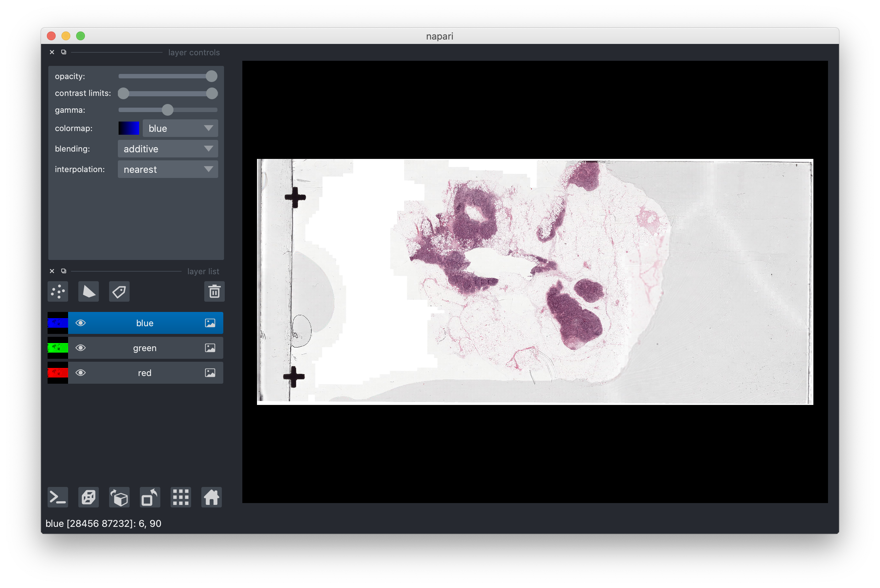Click the tissue slide image in canvas
Viewport: 880px width, 588px height.
(x=535, y=282)
